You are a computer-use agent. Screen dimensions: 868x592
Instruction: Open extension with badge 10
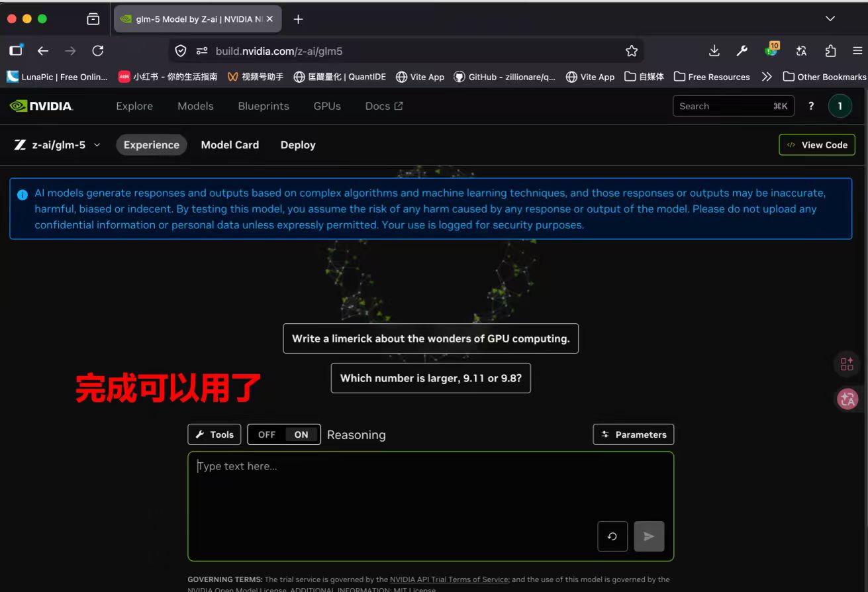coord(771,50)
